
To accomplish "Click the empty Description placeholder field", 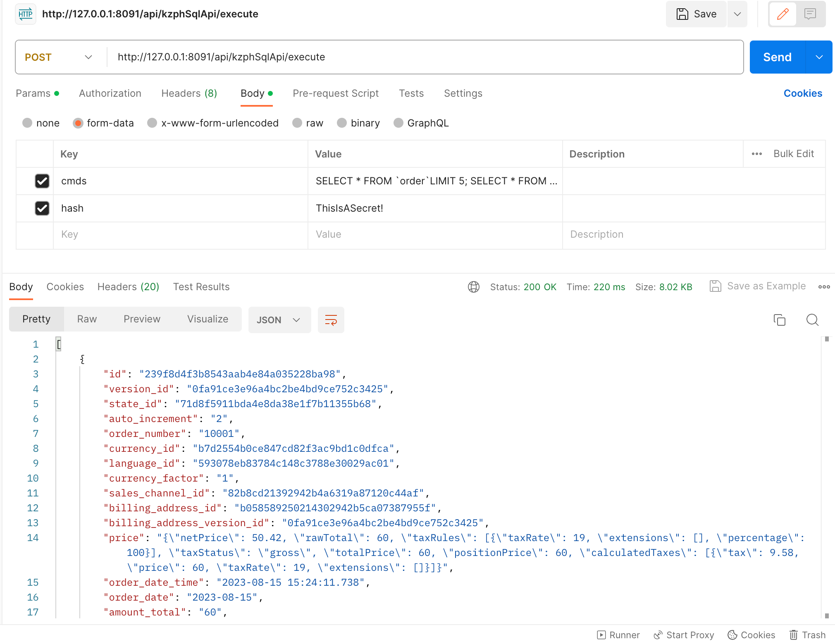I will pos(694,234).
